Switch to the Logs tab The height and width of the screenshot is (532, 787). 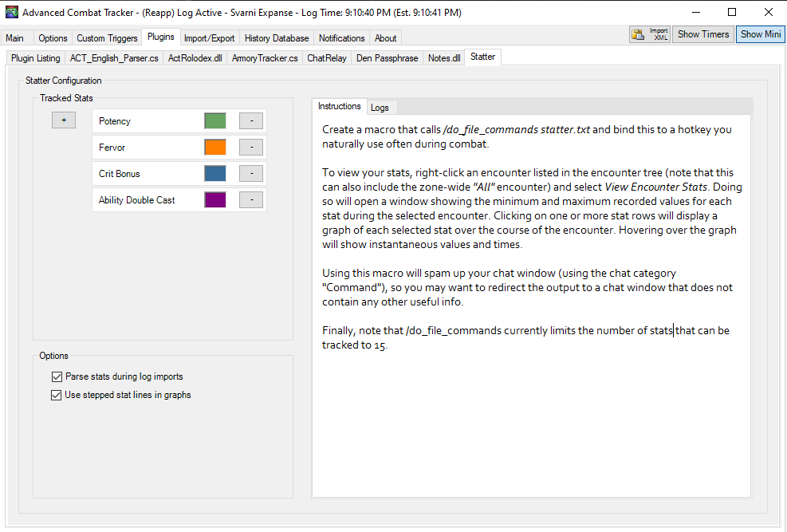coord(380,106)
